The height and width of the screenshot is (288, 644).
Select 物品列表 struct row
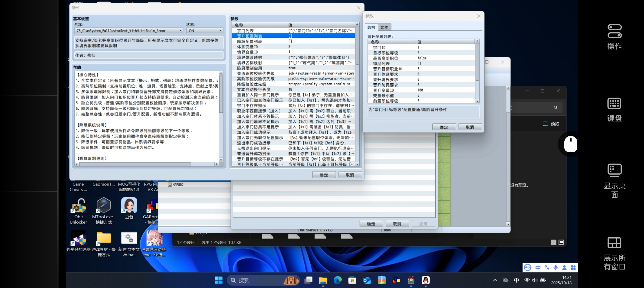[x=421, y=63]
